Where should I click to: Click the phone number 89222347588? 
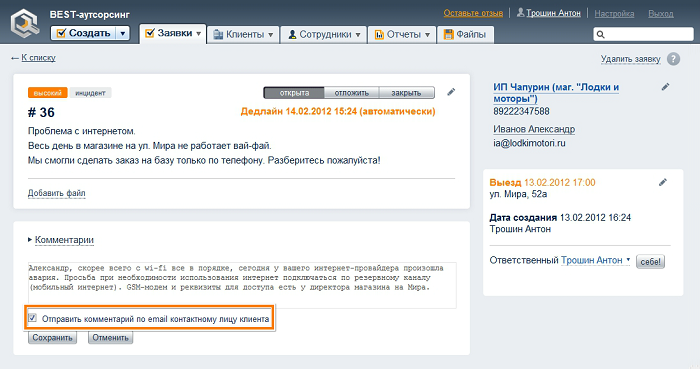point(521,112)
